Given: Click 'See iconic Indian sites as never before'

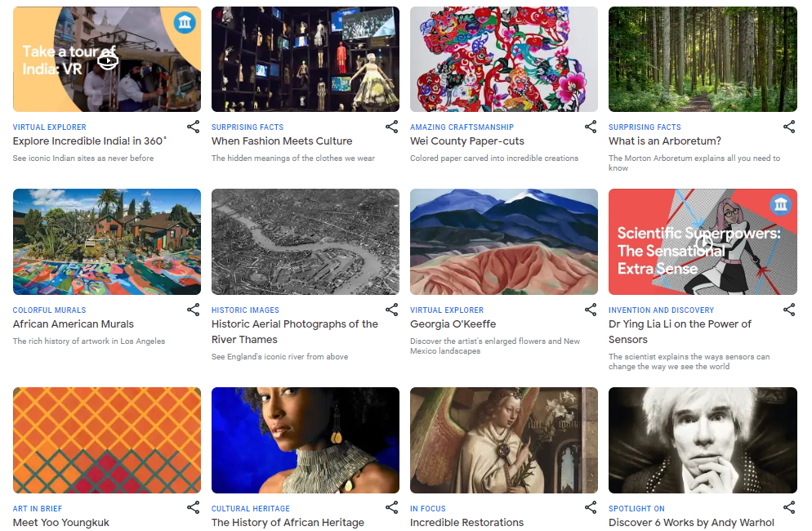Looking at the screenshot, I should click(x=83, y=158).
